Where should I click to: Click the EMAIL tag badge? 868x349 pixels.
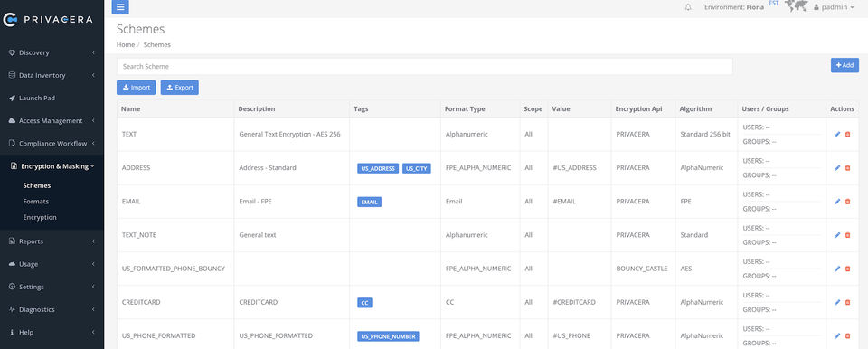[x=369, y=203]
